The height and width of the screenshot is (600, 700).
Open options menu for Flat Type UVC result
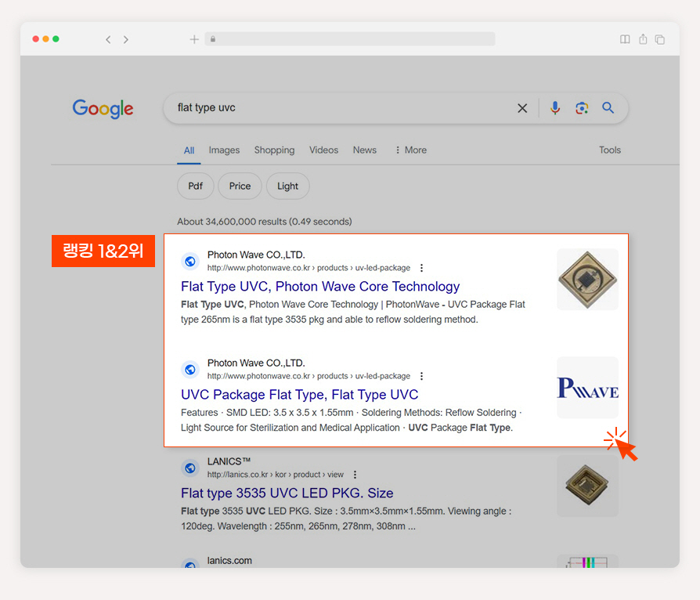click(x=421, y=268)
